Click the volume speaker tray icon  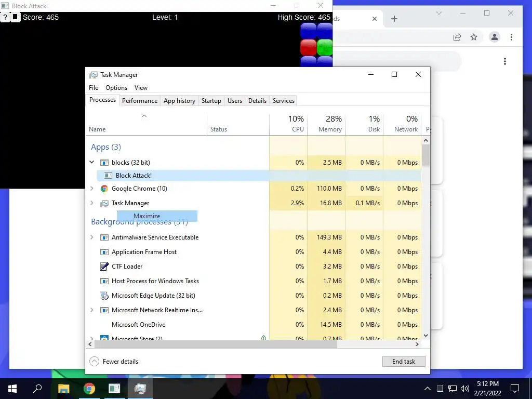(465, 389)
